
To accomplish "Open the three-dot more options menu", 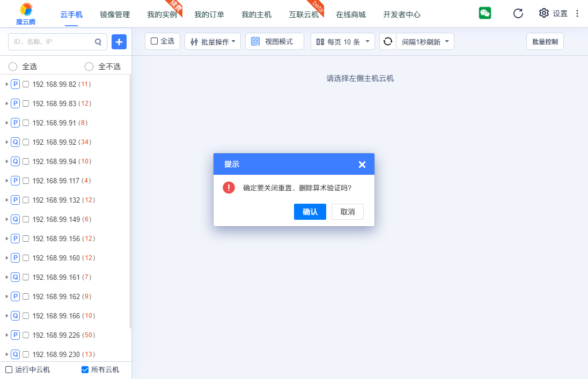I will coord(577,13).
